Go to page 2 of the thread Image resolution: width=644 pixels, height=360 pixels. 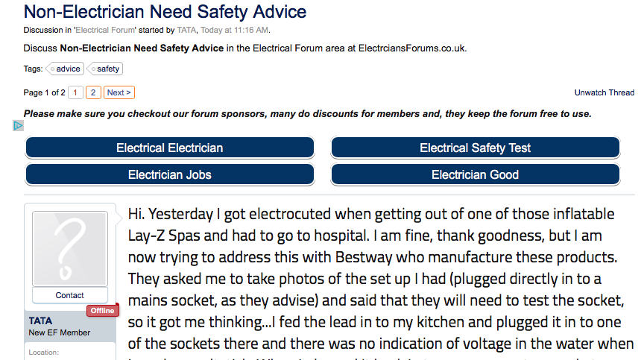(93, 92)
